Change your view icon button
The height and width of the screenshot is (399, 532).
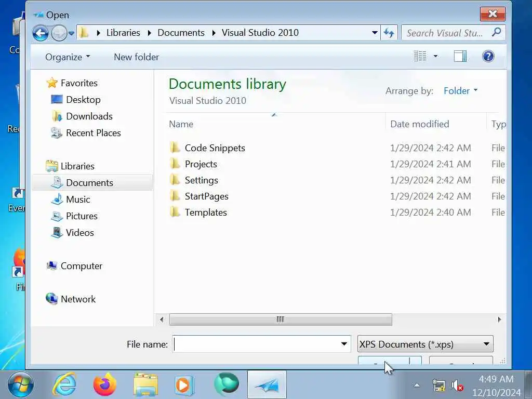pos(420,56)
